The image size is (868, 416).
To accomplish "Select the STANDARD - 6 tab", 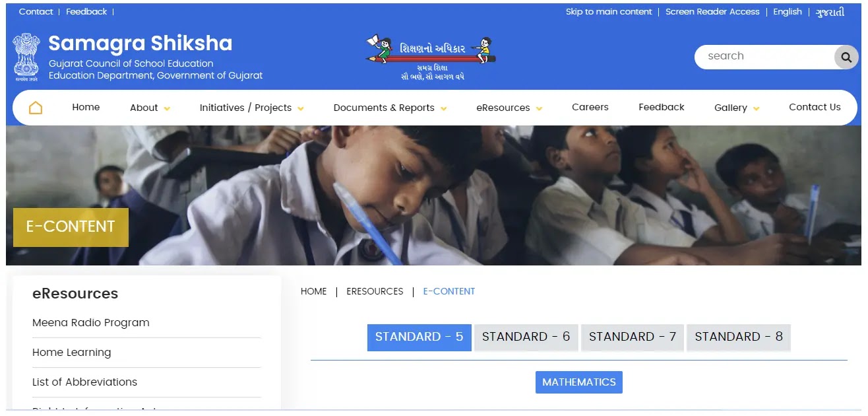I will coord(526,337).
